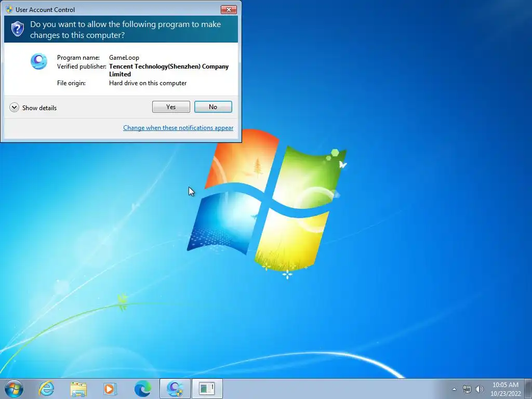
Task: Expand Show details chevron
Action: [x=14, y=108]
